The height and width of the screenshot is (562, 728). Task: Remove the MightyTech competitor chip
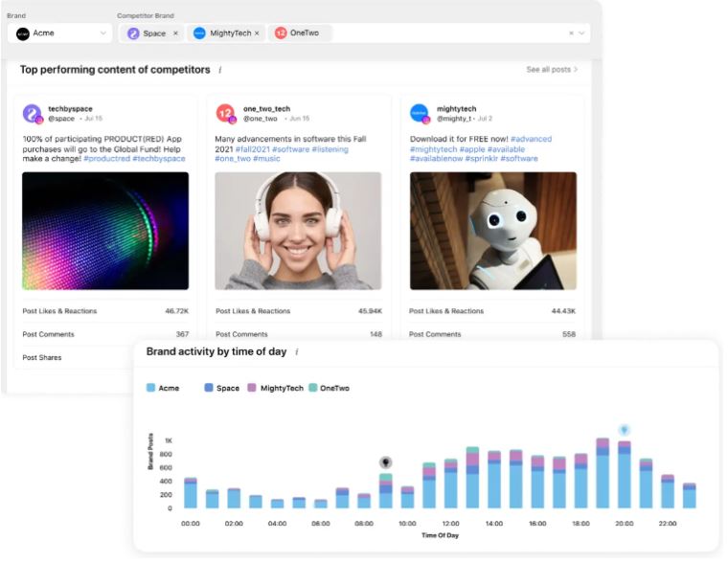[x=257, y=34]
